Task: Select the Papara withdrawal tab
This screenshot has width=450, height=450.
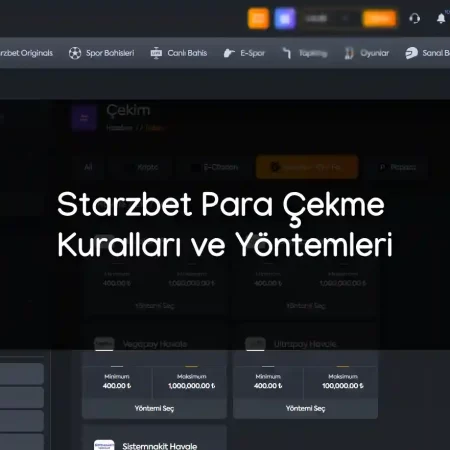Action: tap(397, 167)
